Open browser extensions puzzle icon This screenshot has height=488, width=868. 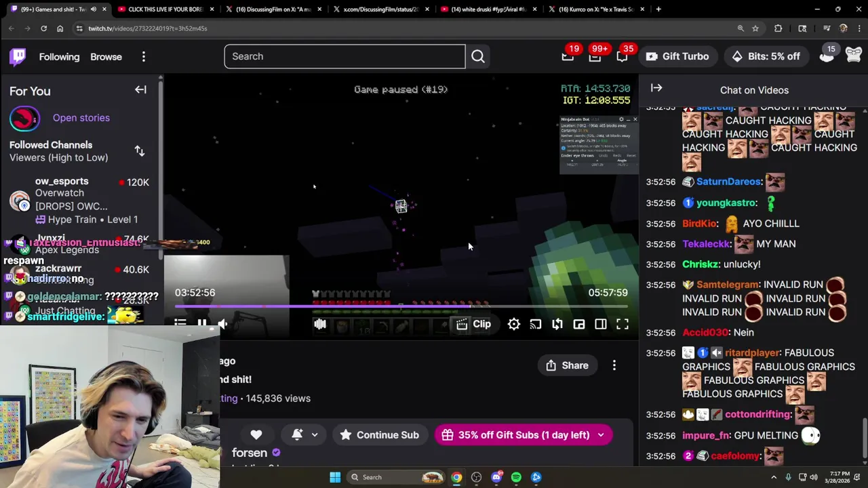coord(778,28)
